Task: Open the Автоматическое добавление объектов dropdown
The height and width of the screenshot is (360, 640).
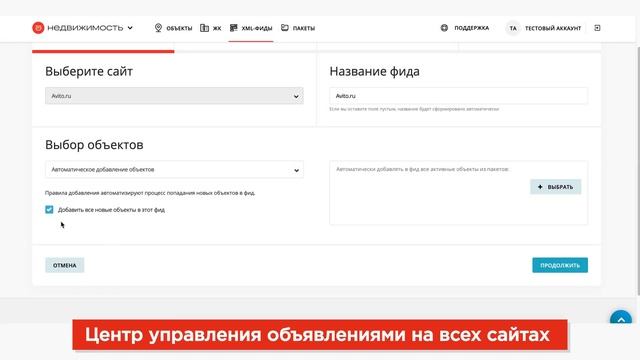Action: click(174, 169)
